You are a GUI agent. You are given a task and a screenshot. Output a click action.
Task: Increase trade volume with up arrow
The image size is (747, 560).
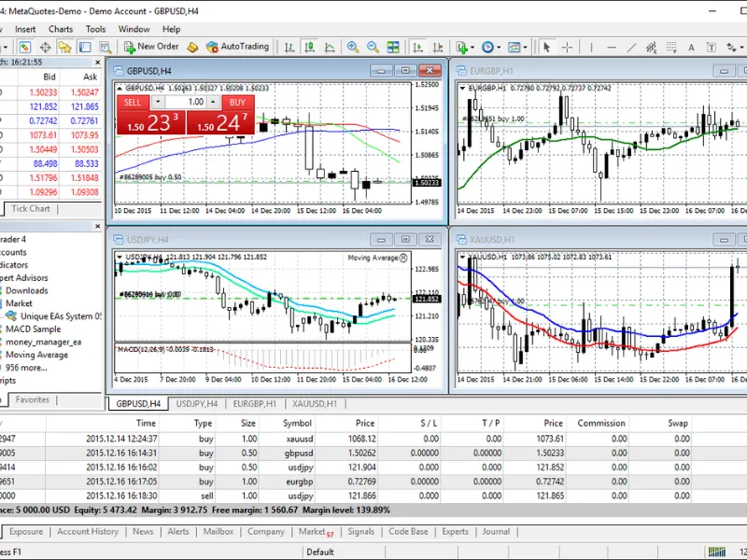[x=213, y=102]
